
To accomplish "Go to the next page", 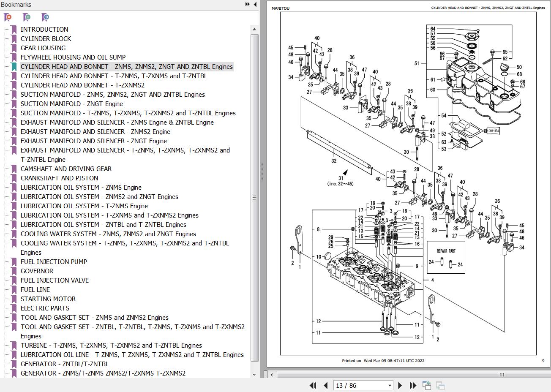I will click(400, 385).
